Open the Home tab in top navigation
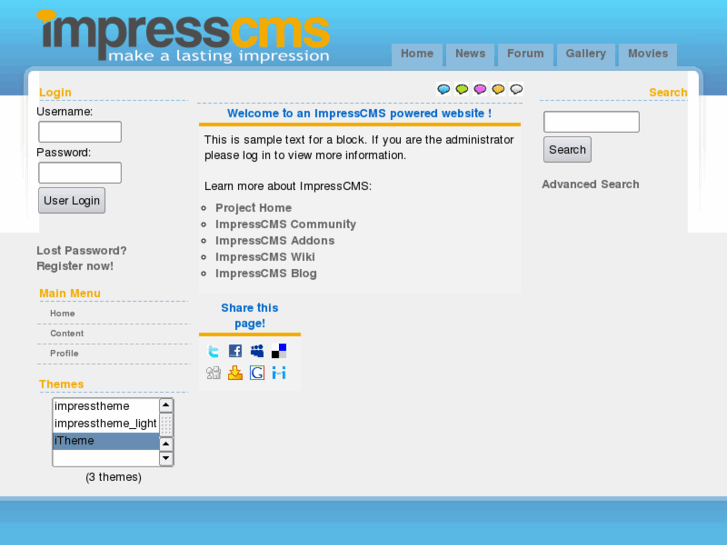The image size is (727, 545). click(x=417, y=54)
